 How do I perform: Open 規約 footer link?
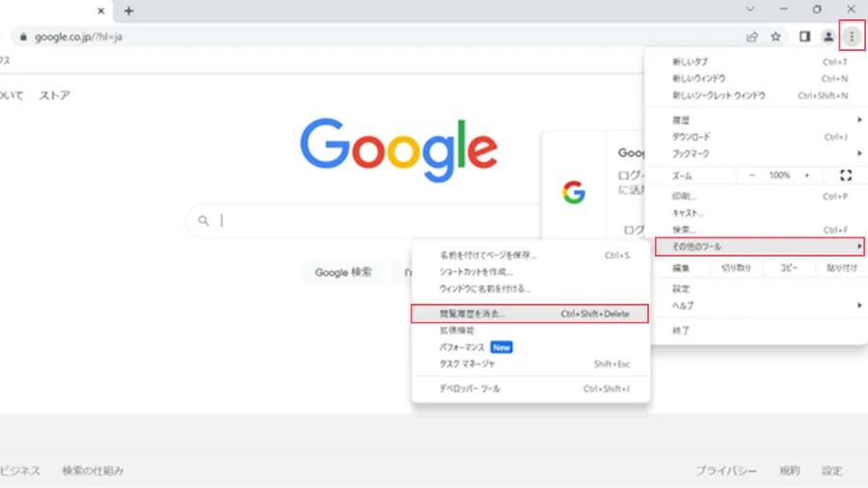[x=789, y=471]
